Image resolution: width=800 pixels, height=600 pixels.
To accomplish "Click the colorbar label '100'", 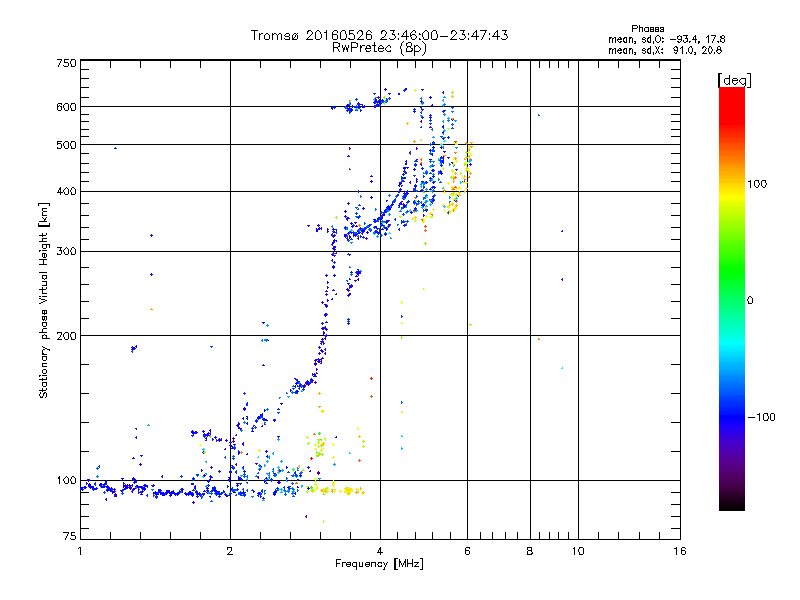I will pos(757,184).
